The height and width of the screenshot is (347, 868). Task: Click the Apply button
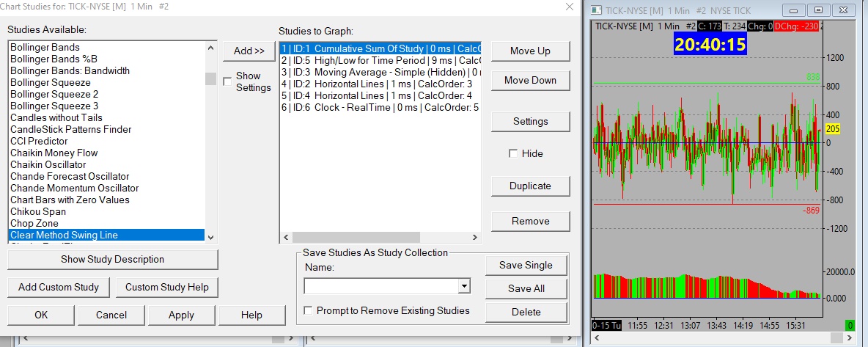(x=181, y=315)
